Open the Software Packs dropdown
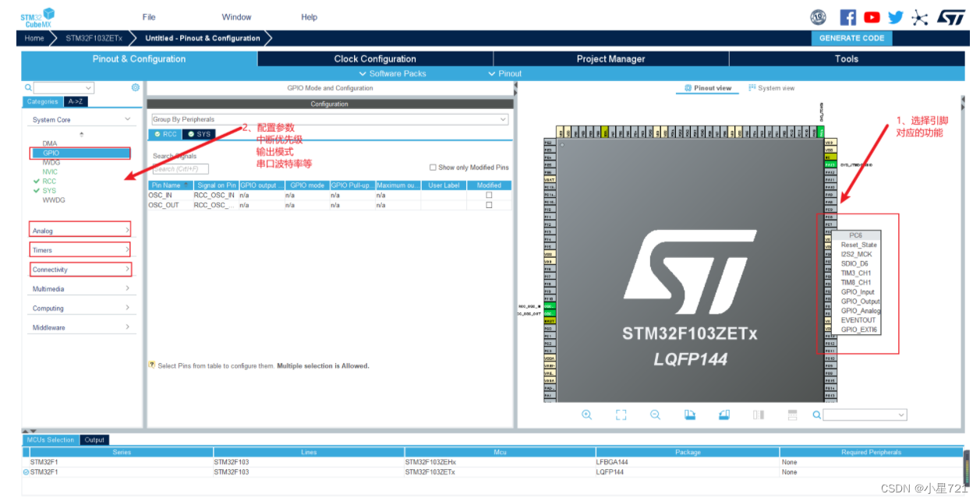 click(x=392, y=73)
